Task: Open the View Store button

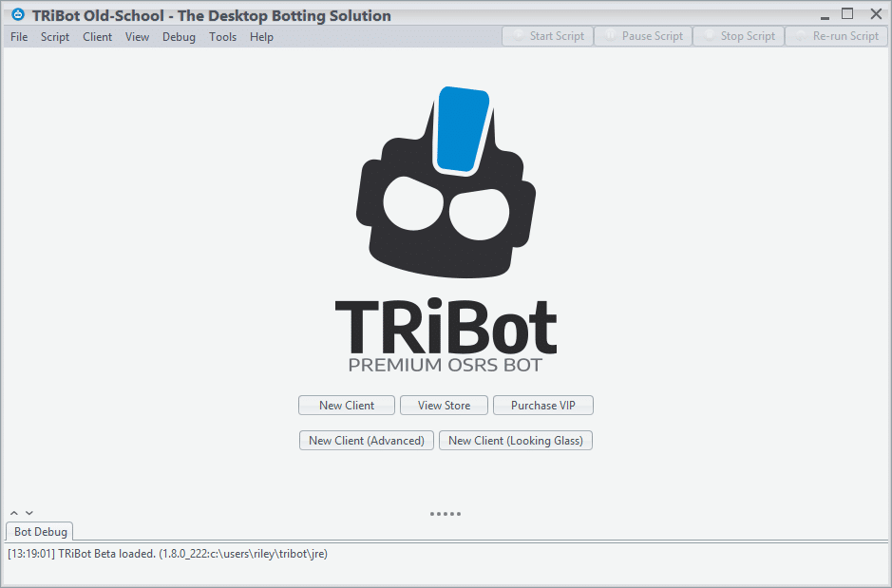Action: 444,406
